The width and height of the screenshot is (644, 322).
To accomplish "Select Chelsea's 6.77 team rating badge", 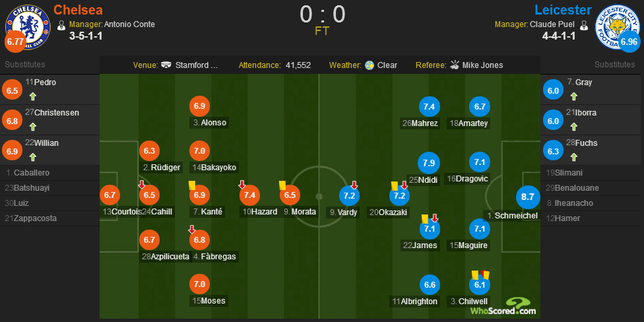I will tap(15, 42).
